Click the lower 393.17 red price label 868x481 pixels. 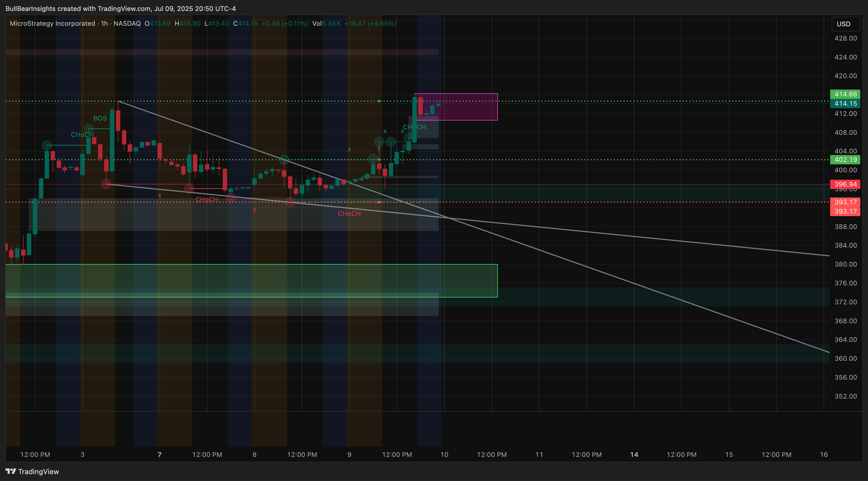(845, 211)
